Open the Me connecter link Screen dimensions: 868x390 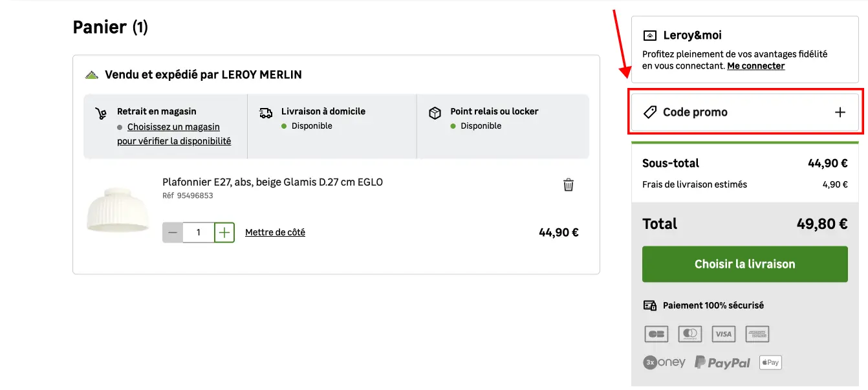tap(755, 65)
